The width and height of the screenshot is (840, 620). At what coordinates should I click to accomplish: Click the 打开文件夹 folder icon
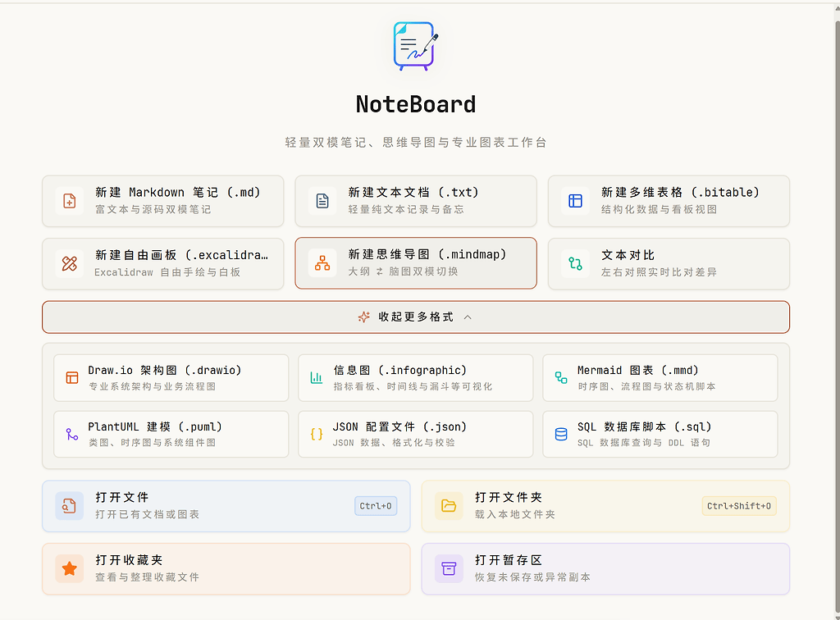[x=449, y=506]
